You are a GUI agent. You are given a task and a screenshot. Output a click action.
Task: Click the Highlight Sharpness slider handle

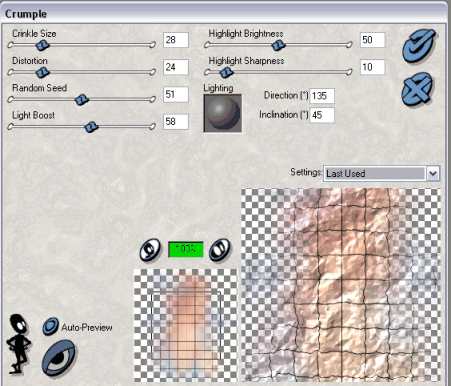[227, 72]
